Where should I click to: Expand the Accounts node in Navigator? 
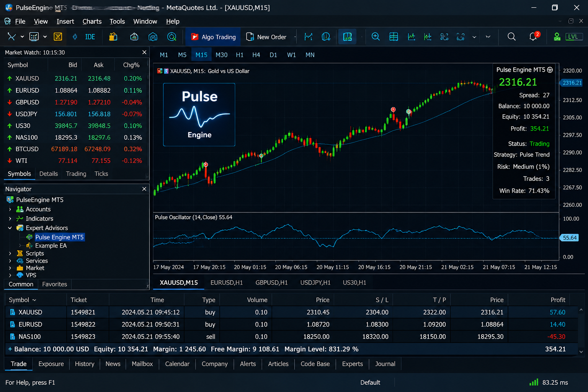pyautogui.click(x=10, y=209)
